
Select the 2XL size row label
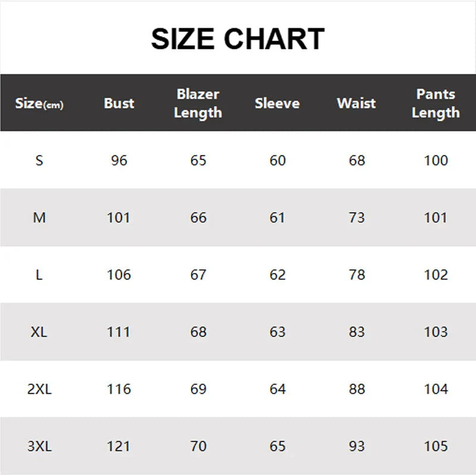[x=39, y=389]
